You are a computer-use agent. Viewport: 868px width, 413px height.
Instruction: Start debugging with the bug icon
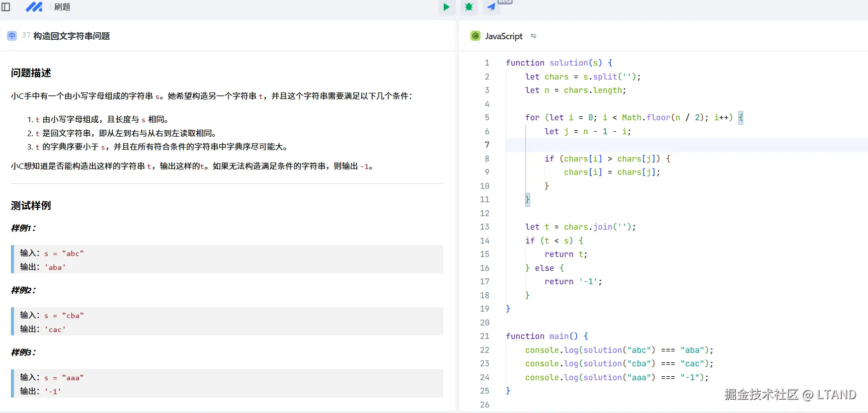(469, 7)
